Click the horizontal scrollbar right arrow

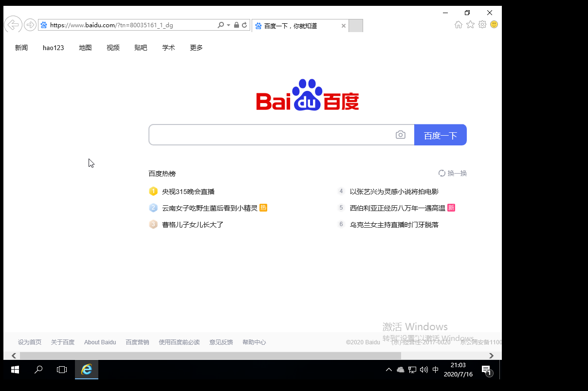492,355
